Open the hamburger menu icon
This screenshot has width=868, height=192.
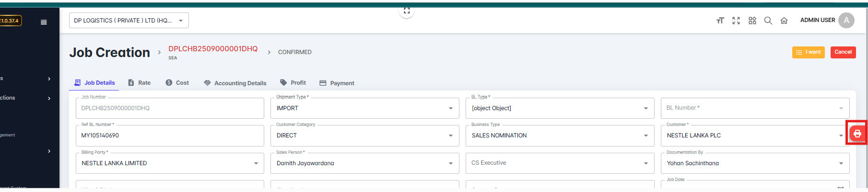pyautogui.click(x=44, y=22)
